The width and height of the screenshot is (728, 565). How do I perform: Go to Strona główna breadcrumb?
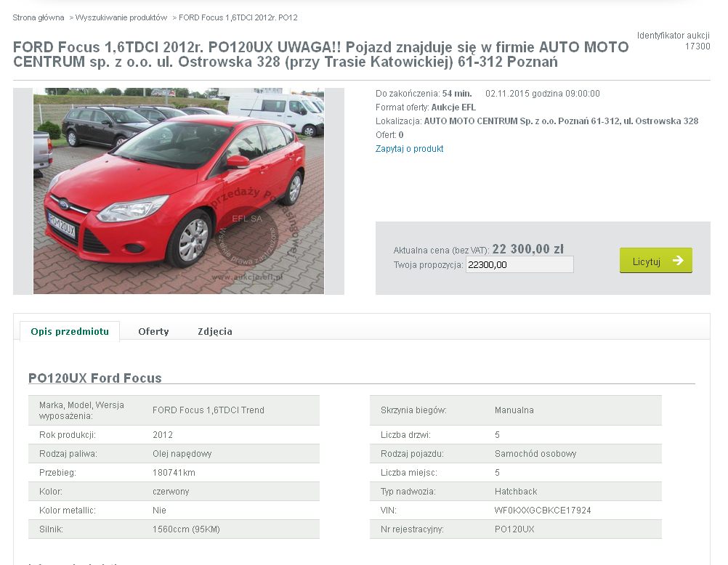click(38, 17)
